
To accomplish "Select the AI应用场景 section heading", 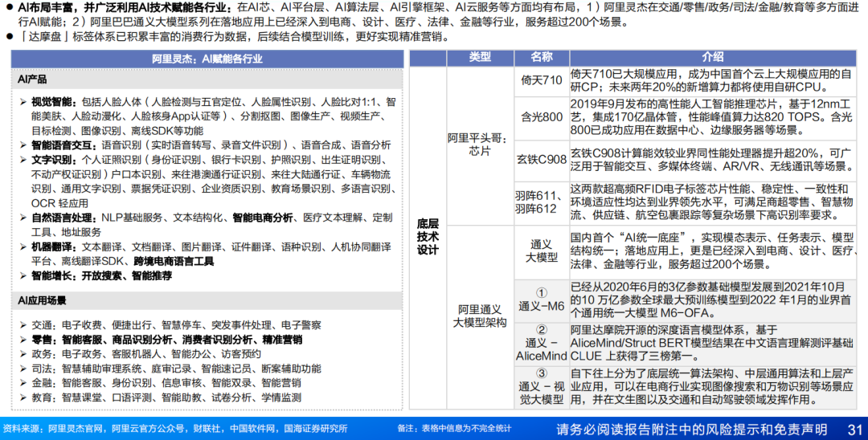I will (x=42, y=301).
